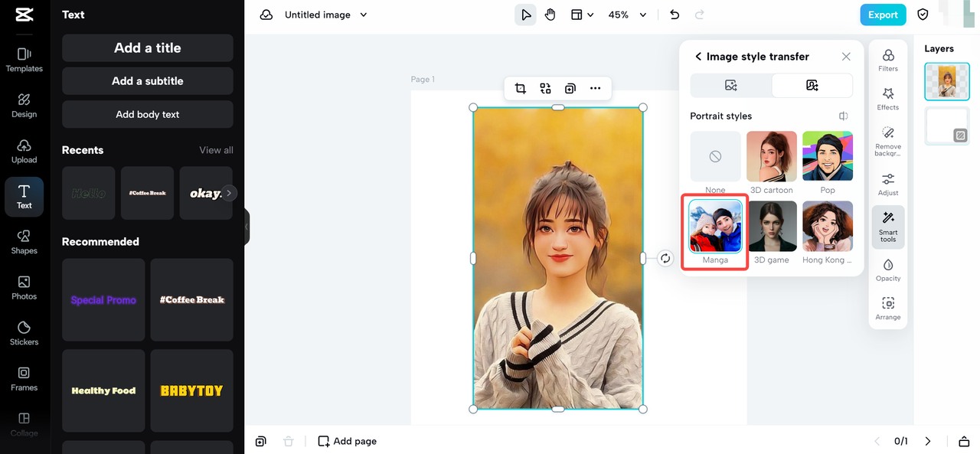Select the Hello recent text style
Image resolution: width=980 pixels, height=454 pixels.
point(89,193)
